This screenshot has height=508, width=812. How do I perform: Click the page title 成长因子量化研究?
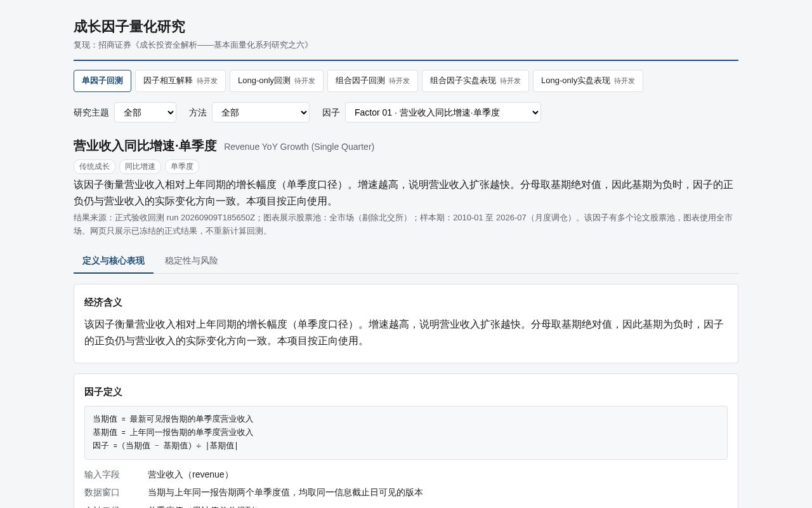point(129,27)
